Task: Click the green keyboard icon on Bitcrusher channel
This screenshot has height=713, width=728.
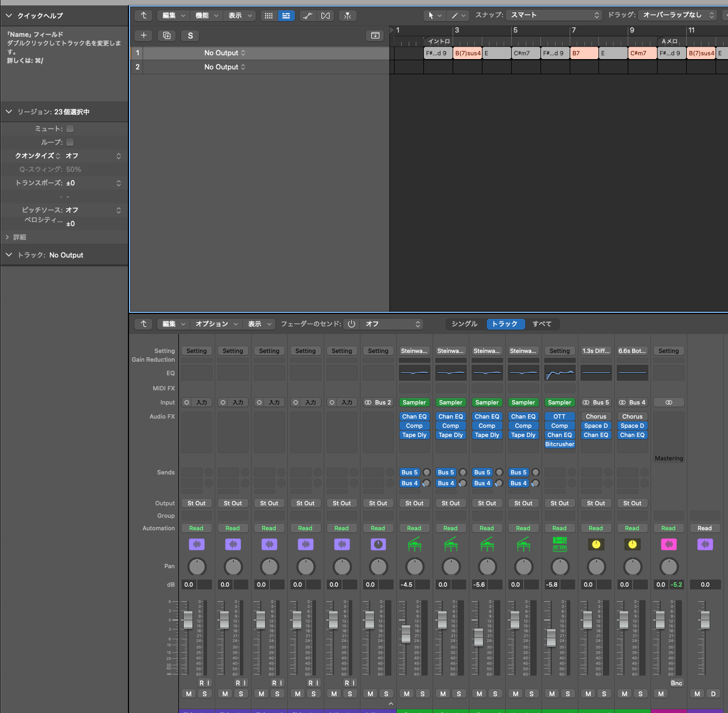Action: pyautogui.click(x=559, y=544)
